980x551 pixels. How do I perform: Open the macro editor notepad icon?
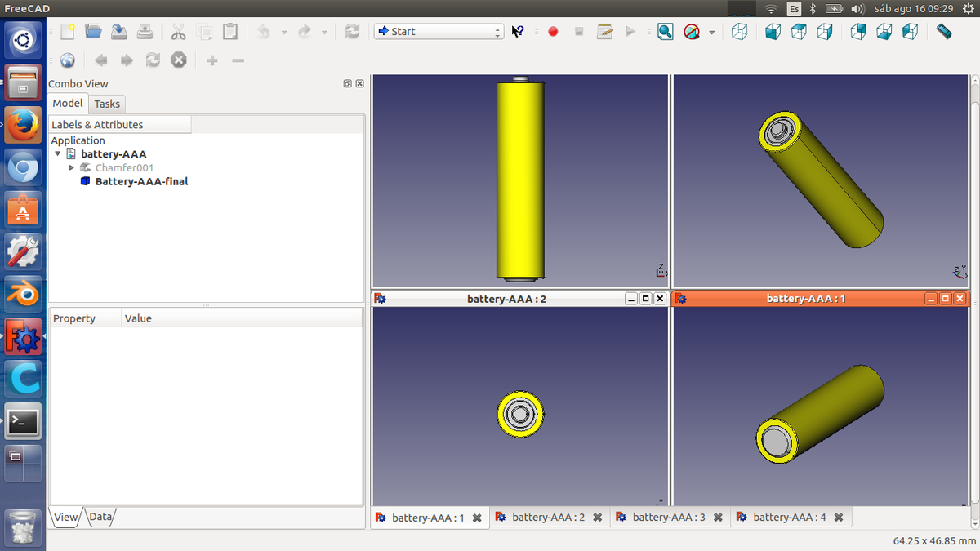(x=604, y=32)
